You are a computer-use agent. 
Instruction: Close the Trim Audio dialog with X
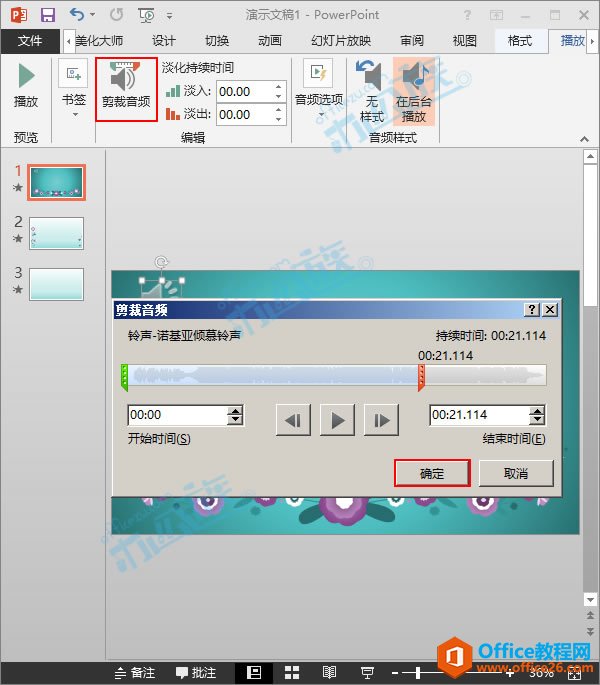550,310
